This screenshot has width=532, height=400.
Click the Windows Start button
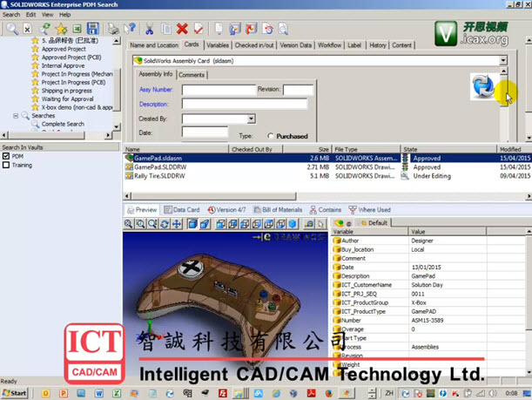click(14, 393)
